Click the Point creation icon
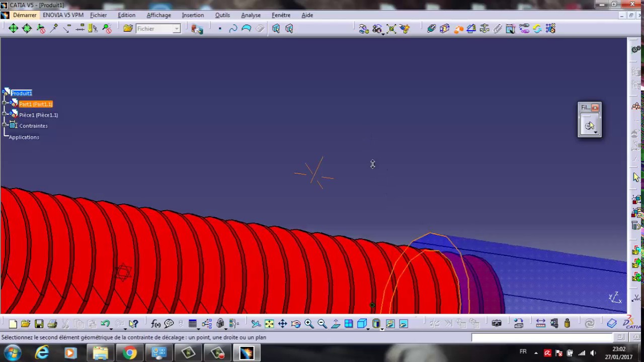The height and width of the screenshot is (362, 644). 220,29
